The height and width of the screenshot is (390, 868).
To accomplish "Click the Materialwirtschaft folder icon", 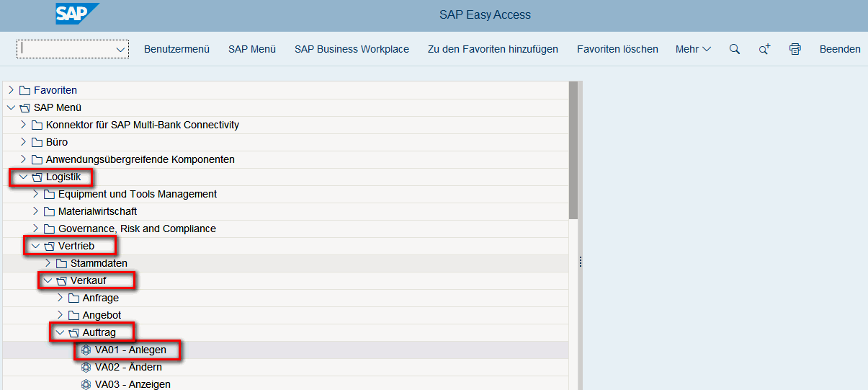I will 49,211.
